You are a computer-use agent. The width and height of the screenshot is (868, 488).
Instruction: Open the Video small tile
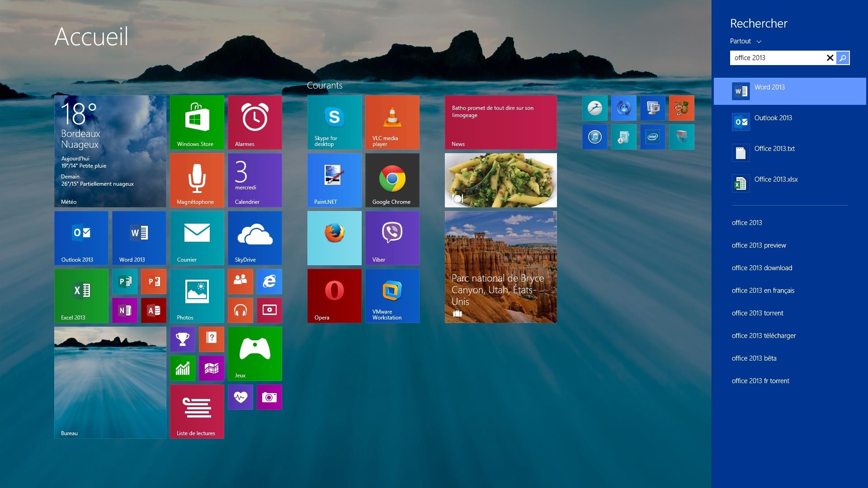pyautogui.click(x=269, y=310)
